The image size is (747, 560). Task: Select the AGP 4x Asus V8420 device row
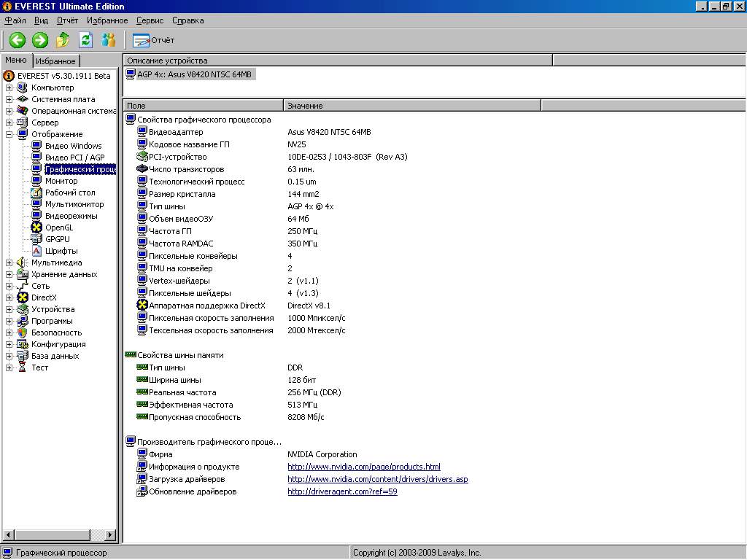point(196,74)
